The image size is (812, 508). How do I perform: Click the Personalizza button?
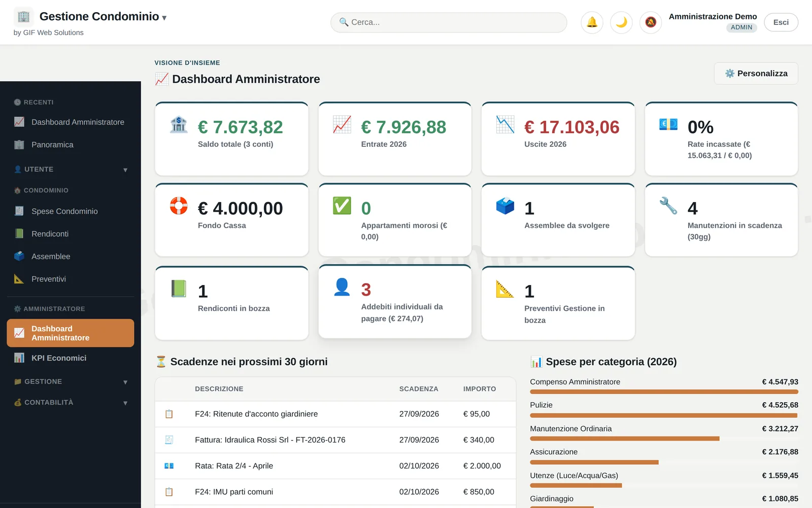point(756,74)
